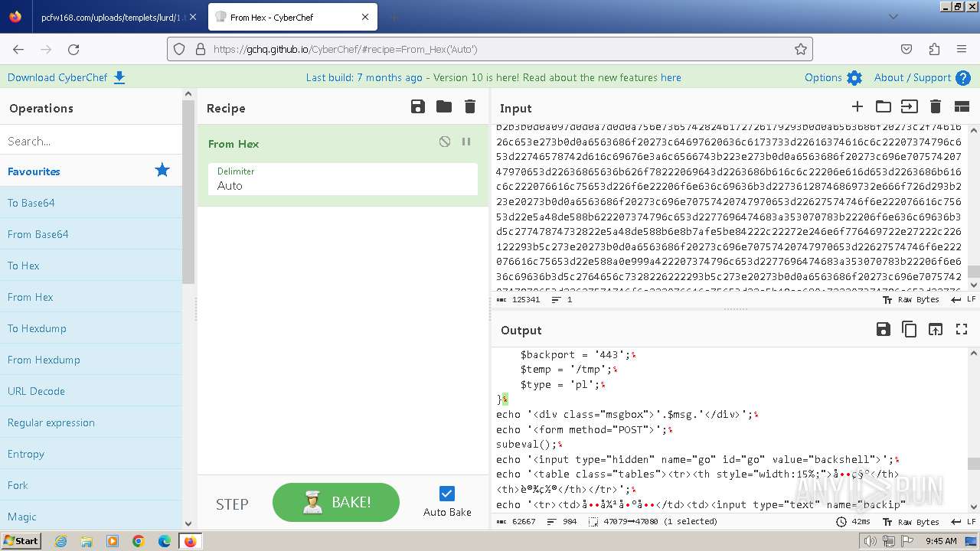Select the Entropy operation
The image size is (980, 551).
tap(91, 454)
